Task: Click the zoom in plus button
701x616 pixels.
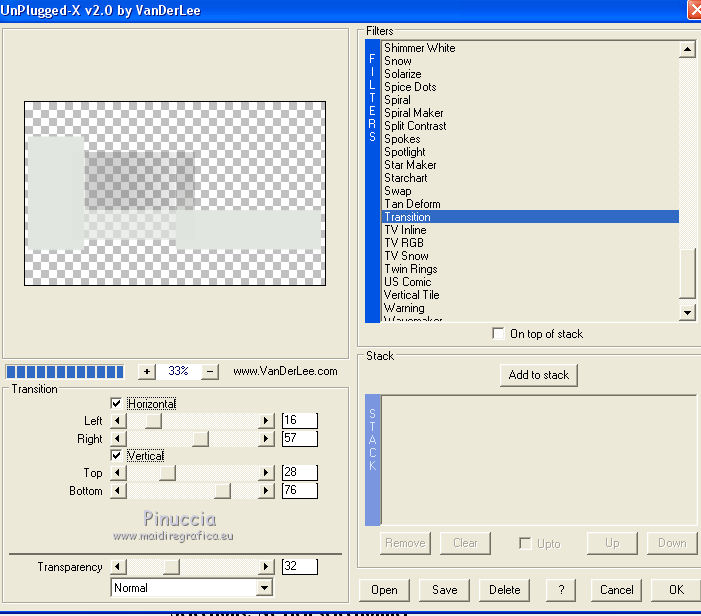Action: [x=147, y=371]
